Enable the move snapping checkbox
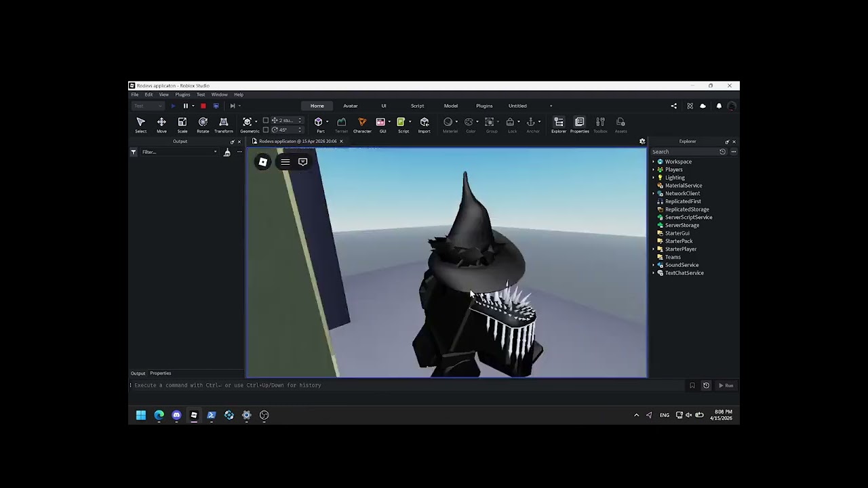The width and height of the screenshot is (868, 488). pyautogui.click(x=266, y=121)
